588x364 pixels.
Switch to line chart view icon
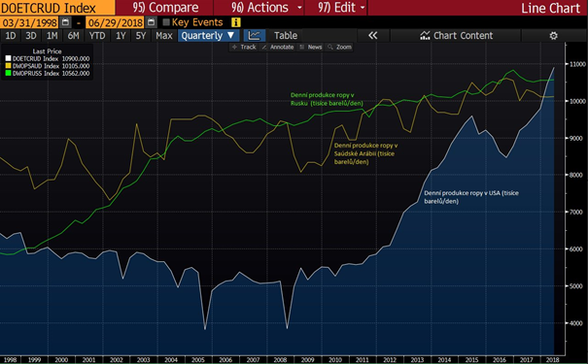(255, 36)
